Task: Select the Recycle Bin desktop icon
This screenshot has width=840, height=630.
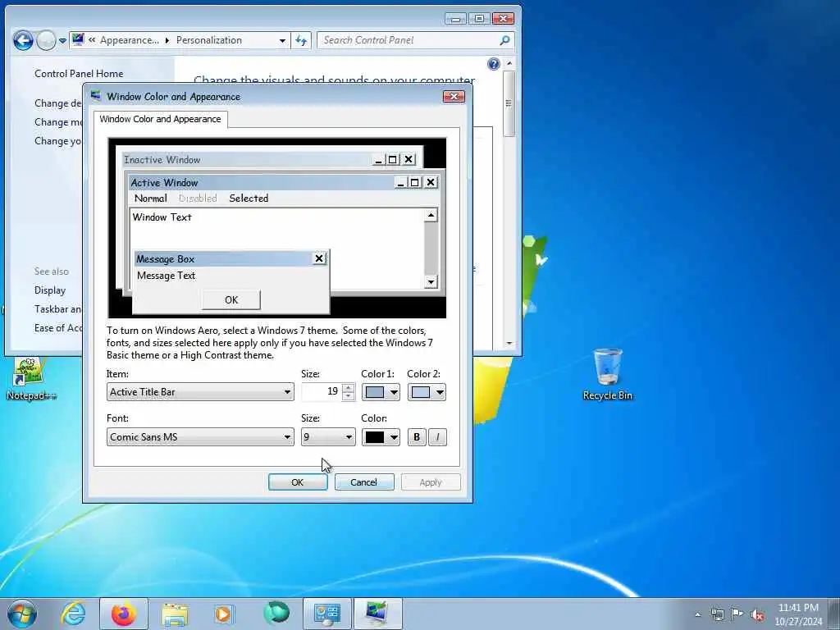Action: click(608, 374)
